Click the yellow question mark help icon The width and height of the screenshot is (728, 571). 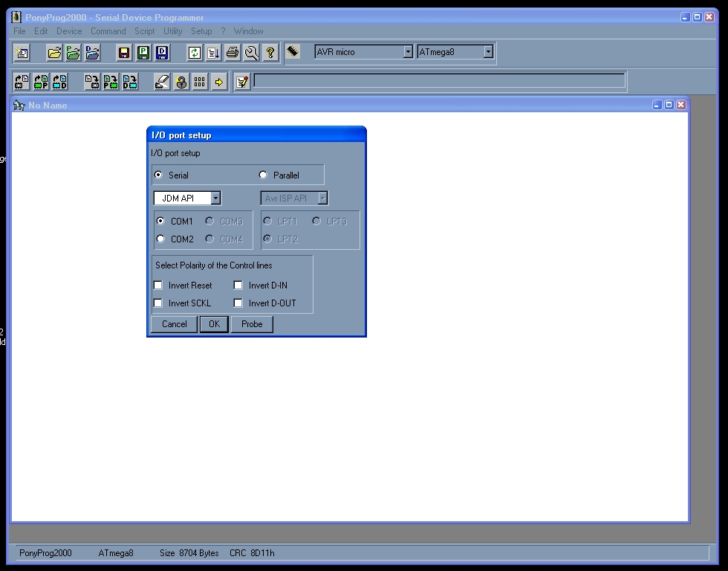(270, 53)
